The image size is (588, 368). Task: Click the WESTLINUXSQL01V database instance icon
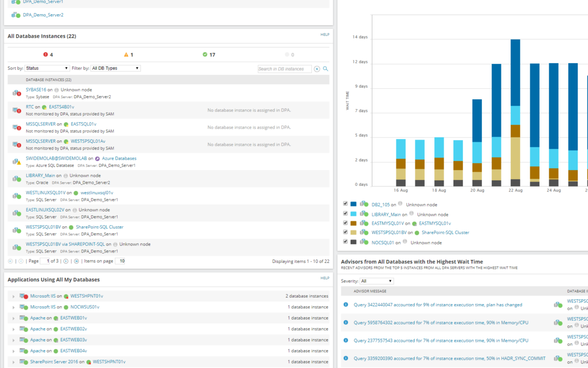pyautogui.click(x=16, y=196)
